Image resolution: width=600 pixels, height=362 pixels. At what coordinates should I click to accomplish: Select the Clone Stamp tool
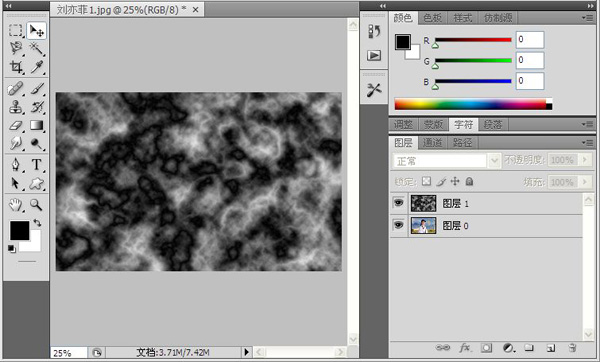point(16,107)
